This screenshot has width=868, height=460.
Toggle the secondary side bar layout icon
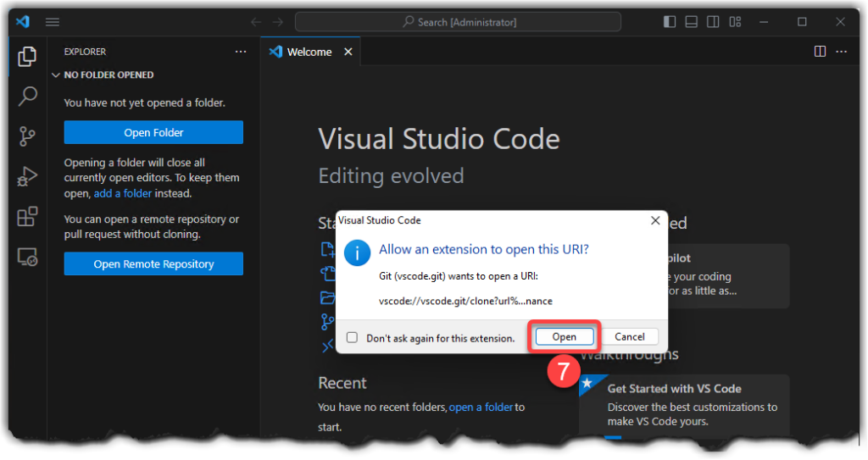[713, 21]
